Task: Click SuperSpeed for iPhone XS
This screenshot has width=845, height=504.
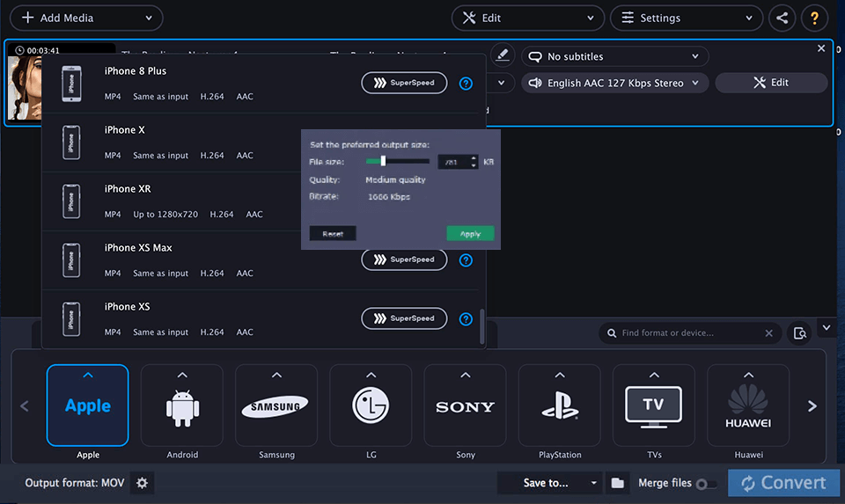Action: [x=404, y=318]
